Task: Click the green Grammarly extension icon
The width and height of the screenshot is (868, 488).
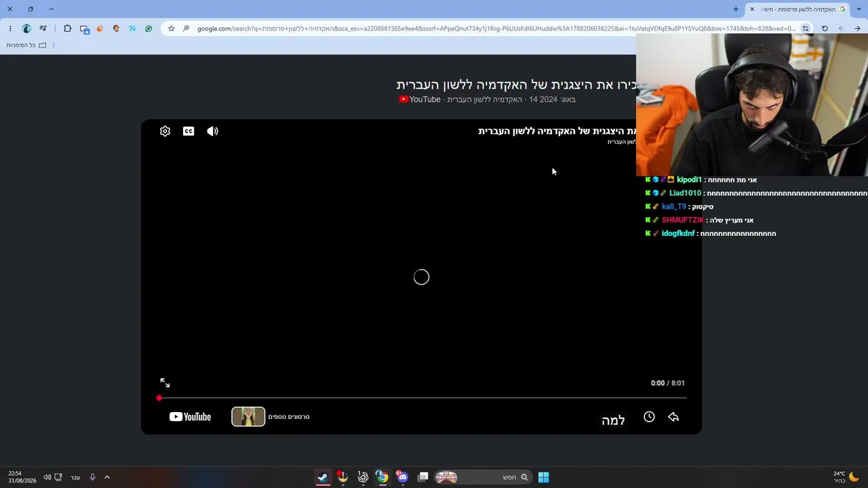Action: click(149, 28)
